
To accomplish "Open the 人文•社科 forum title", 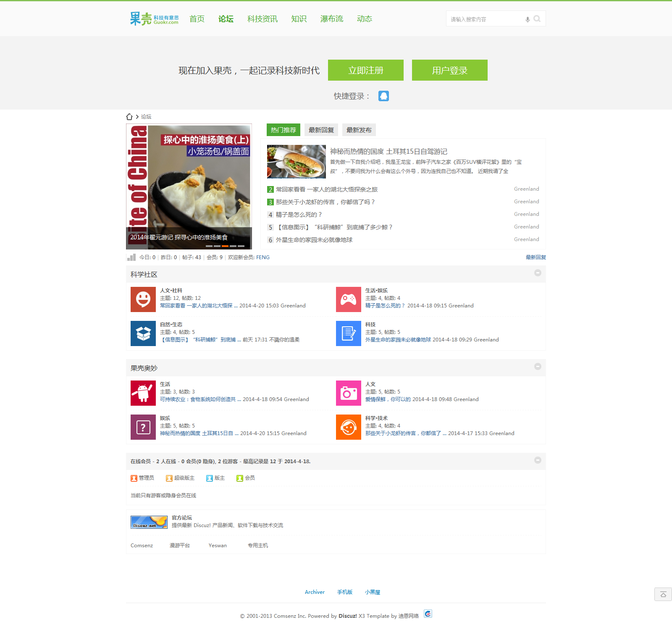I will tap(171, 291).
